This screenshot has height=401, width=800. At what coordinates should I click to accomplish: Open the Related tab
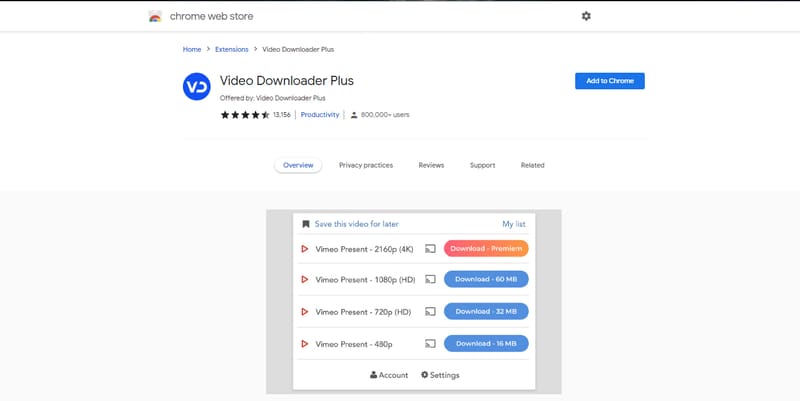coord(533,165)
